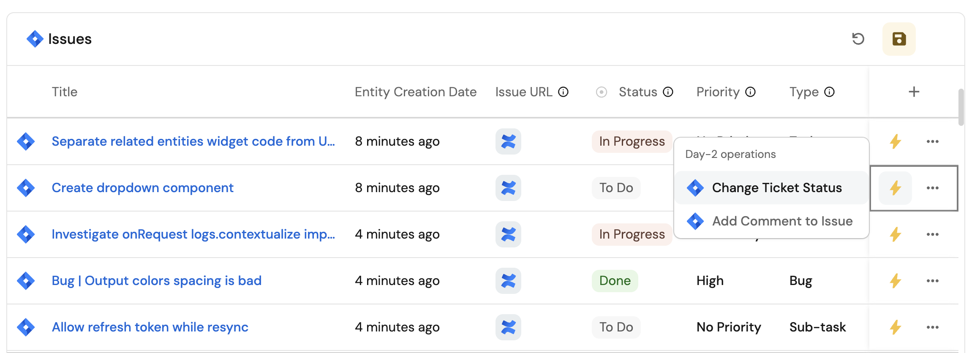The height and width of the screenshot is (353, 980).
Task: Click lightning icon for Allow refresh token row
Action: point(895,327)
